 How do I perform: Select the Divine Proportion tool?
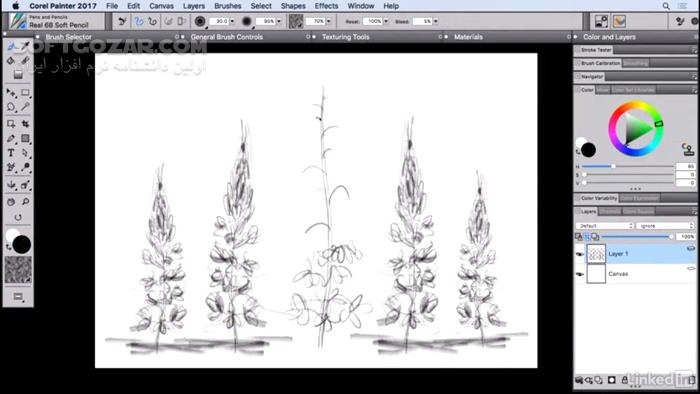(x=25, y=185)
